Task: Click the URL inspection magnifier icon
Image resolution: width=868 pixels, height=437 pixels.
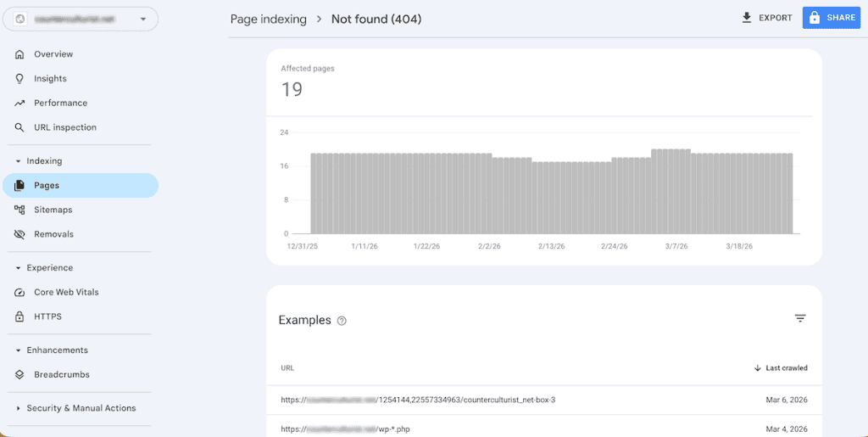Action: pyautogui.click(x=19, y=127)
